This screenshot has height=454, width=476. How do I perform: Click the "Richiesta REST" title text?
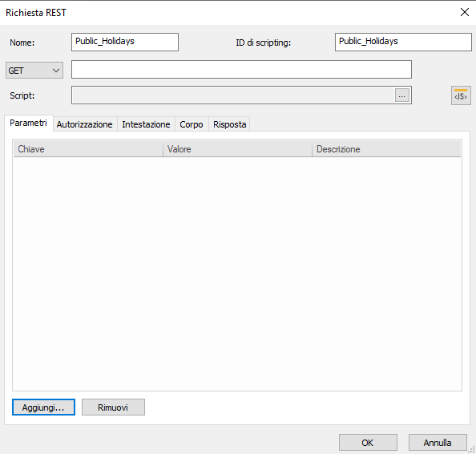coord(36,13)
